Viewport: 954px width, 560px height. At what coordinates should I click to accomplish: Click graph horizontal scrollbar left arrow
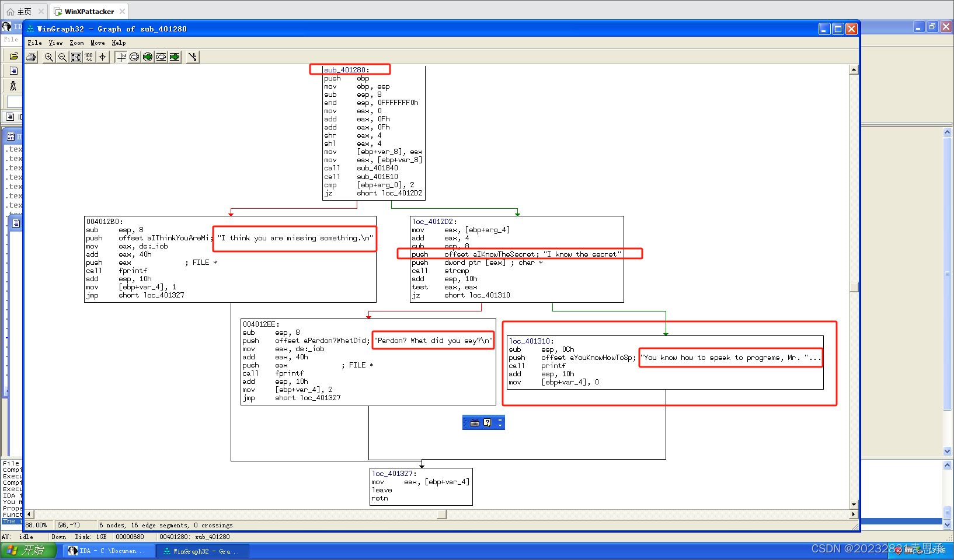point(29,514)
